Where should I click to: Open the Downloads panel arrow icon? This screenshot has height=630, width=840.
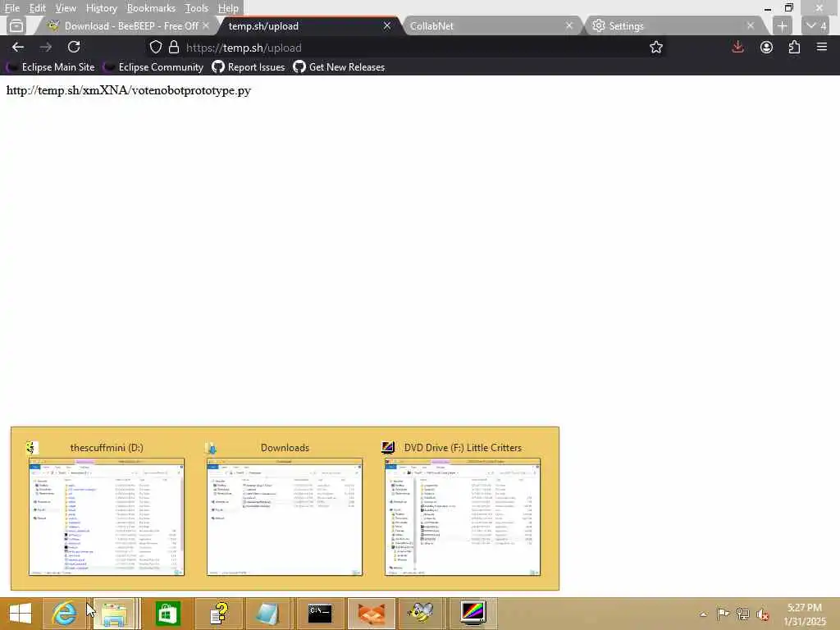click(737, 47)
